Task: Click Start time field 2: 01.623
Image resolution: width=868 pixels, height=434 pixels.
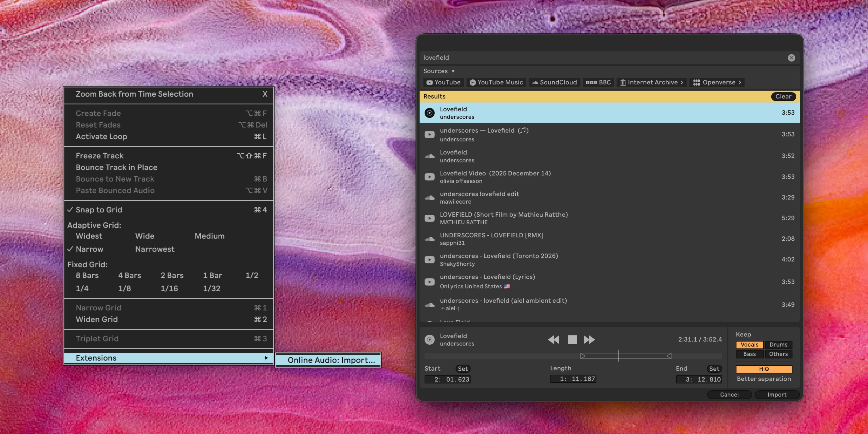Action: tap(447, 379)
